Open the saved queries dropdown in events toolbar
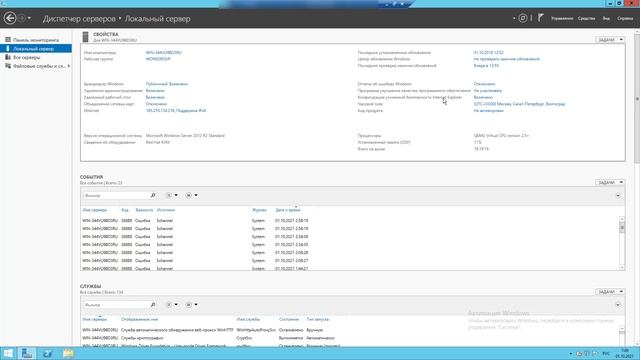The height and width of the screenshot is (360, 640). (191, 196)
